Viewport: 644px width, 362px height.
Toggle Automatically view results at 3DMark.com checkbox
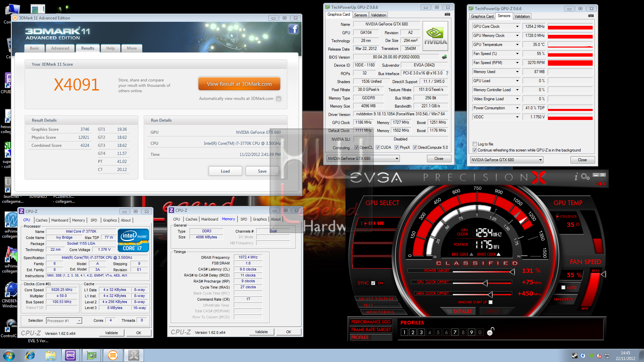pos(278,99)
